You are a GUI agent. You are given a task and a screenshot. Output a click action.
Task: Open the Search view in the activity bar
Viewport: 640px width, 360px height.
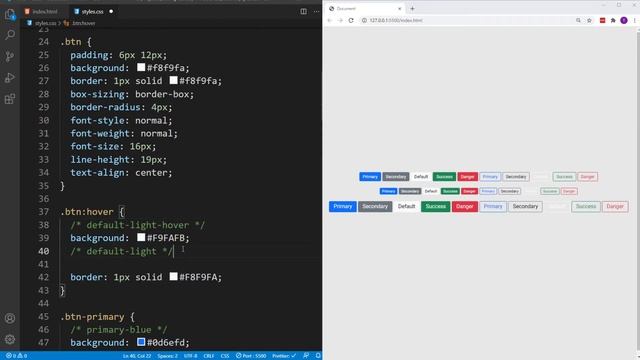click(10, 35)
